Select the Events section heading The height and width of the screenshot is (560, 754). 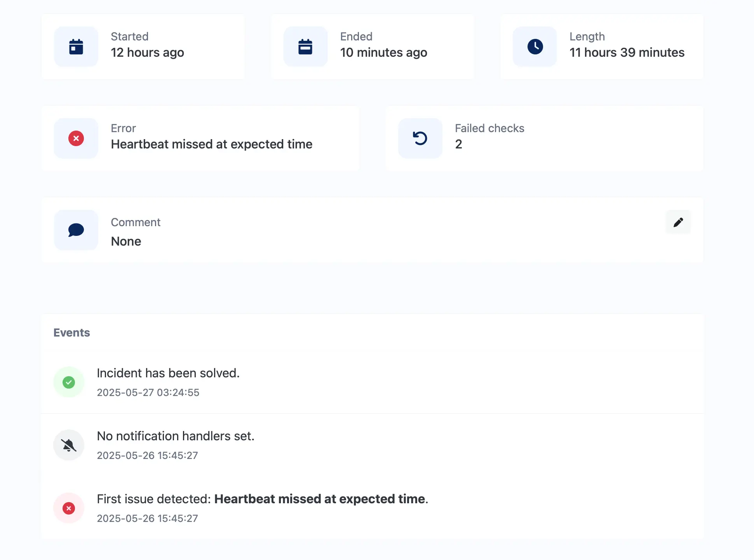click(72, 333)
